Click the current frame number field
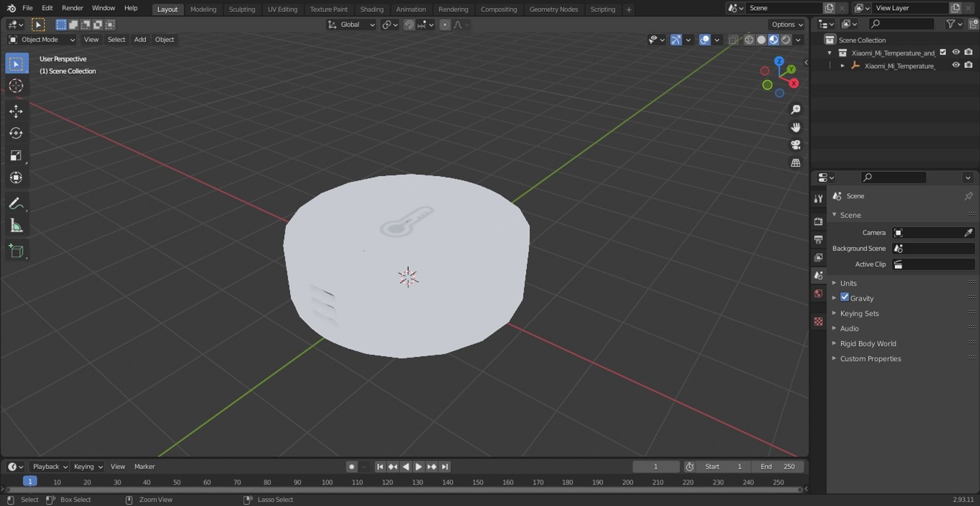This screenshot has height=506, width=980. [x=656, y=467]
